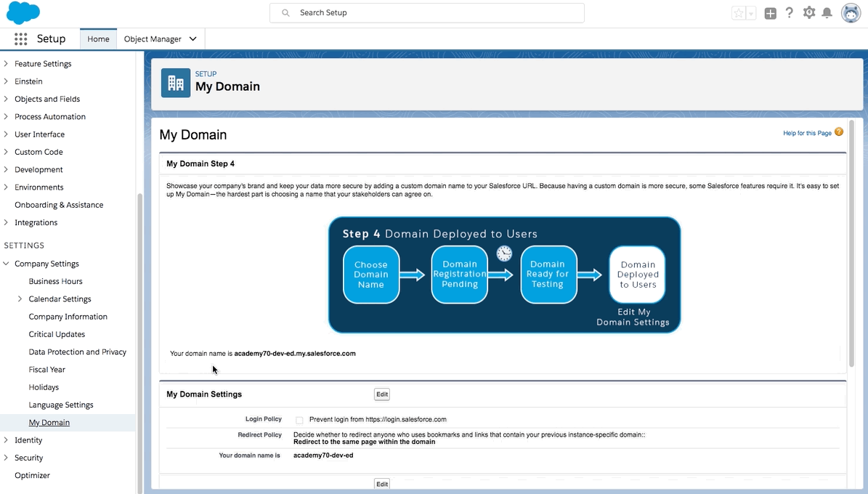
Task: Click into the Search Setup field
Action: (x=427, y=13)
